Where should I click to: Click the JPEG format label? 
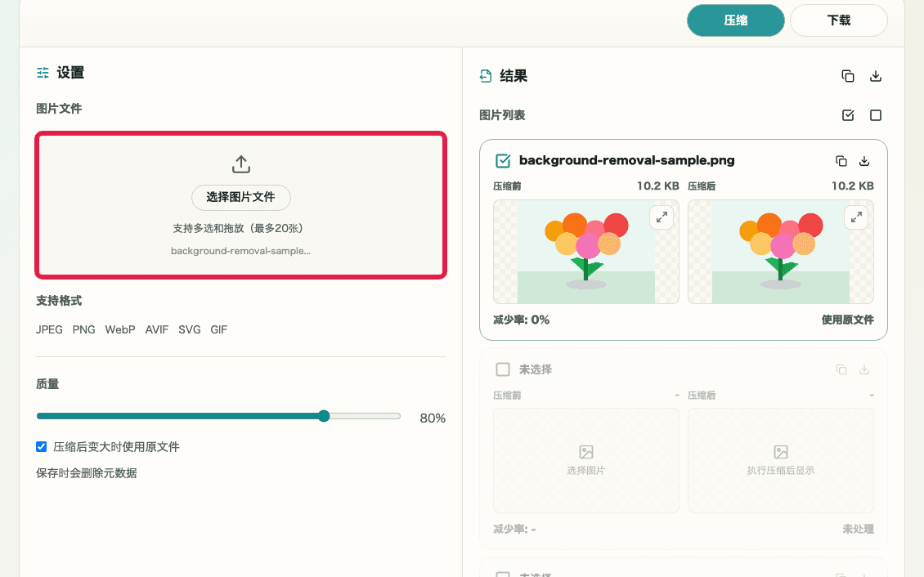click(49, 329)
